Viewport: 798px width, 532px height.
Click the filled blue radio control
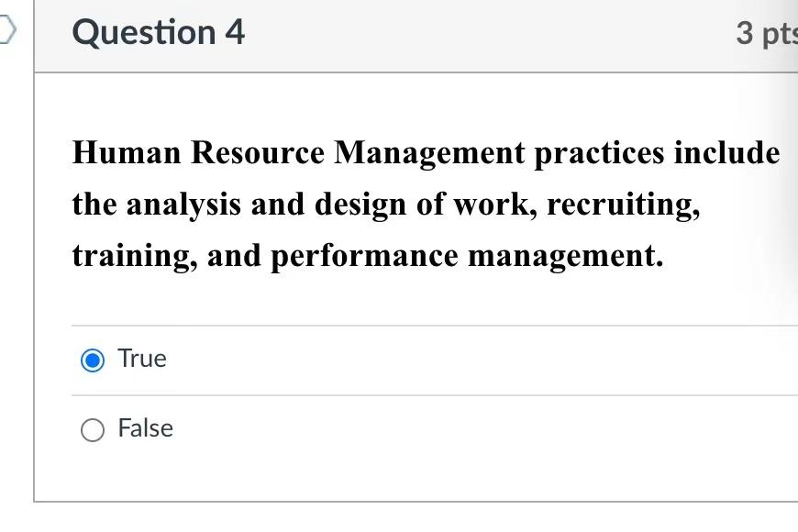(x=92, y=359)
